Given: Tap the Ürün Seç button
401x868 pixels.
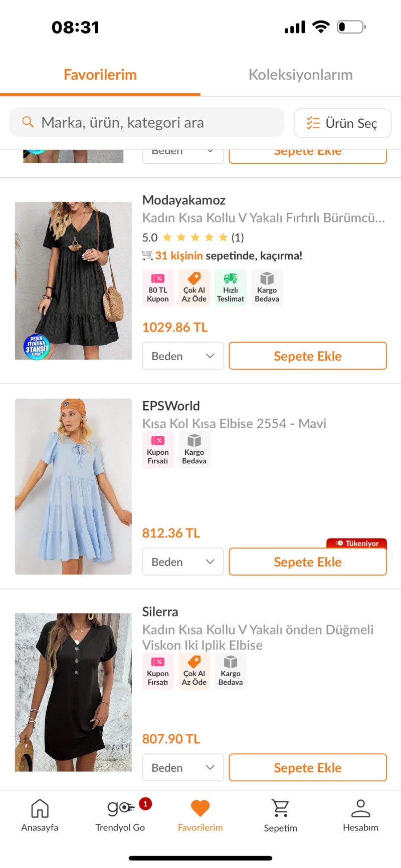Looking at the screenshot, I should point(342,123).
